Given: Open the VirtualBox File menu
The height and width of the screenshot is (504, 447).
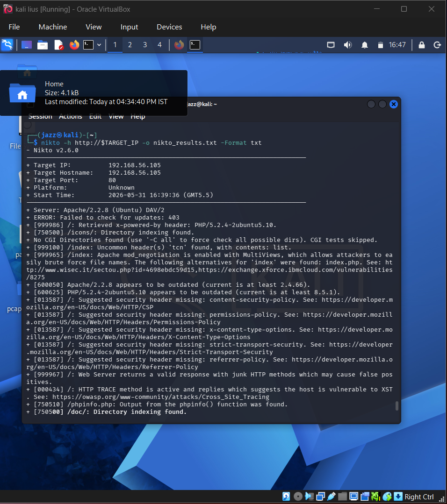Looking at the screenshot, I should click(x=14, y=27).
